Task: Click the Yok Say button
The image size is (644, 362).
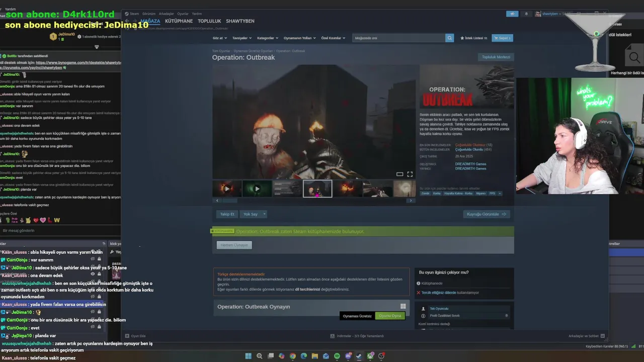Action: click(251, 214)
